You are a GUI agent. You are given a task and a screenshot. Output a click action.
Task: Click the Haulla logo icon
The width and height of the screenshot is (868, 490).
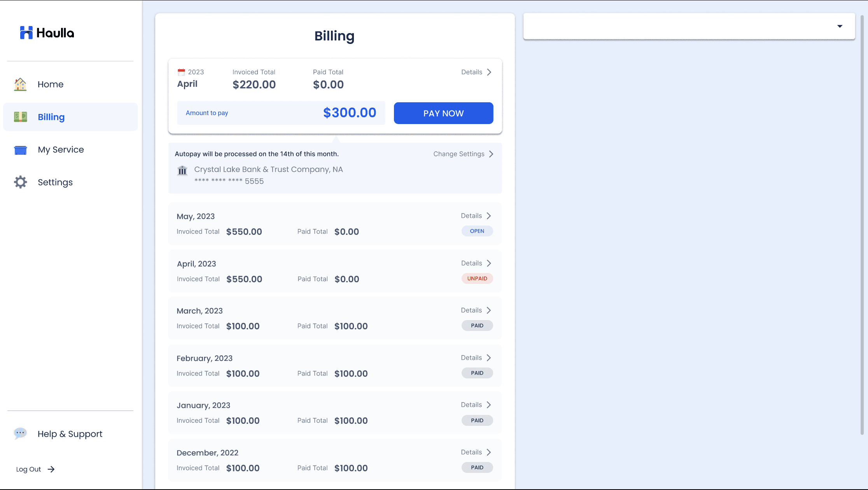[26, 33]
